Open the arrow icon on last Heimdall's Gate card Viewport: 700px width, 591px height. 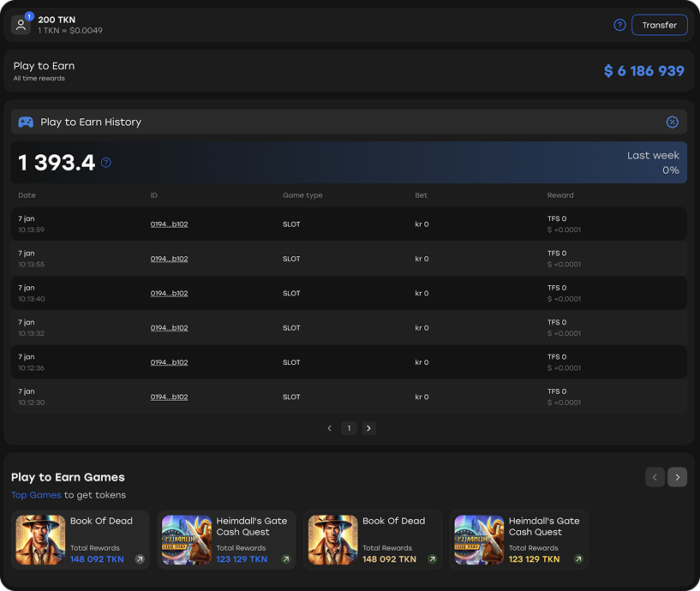tap(578, 559)
